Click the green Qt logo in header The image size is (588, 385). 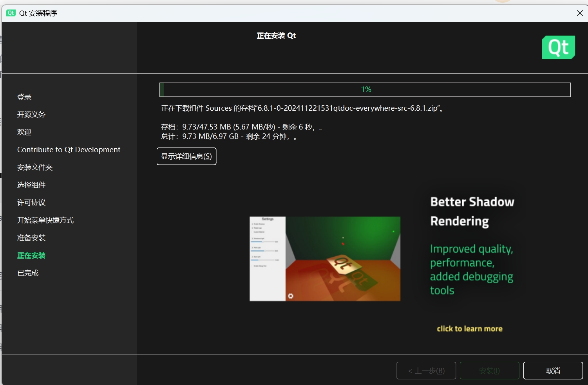[558, 47]
